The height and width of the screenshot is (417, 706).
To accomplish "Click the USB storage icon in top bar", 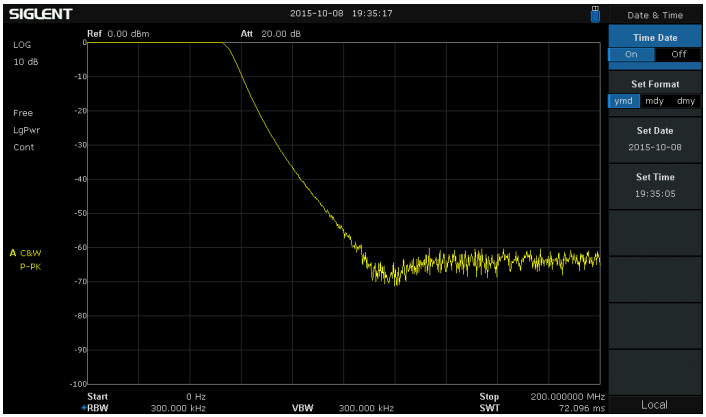I will tap(596, 14).
